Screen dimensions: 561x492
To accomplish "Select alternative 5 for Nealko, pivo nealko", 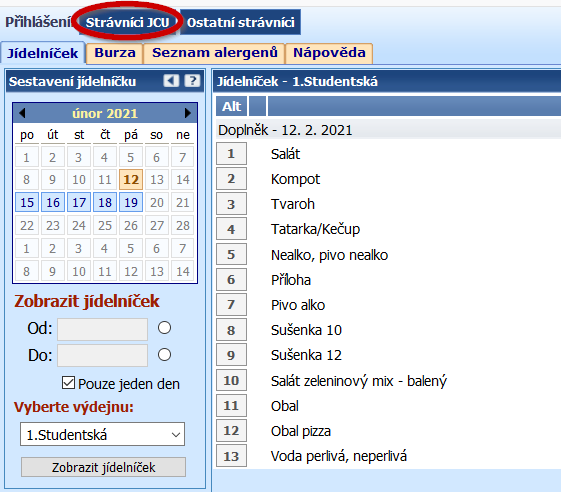I will 231,254.
